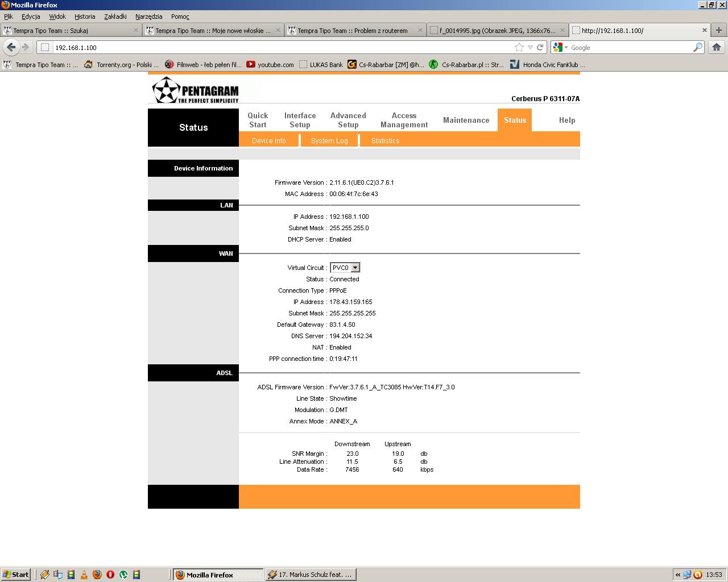The image size is (728, 582).
Task: Open Maintenance section
Action: [466, 120]
